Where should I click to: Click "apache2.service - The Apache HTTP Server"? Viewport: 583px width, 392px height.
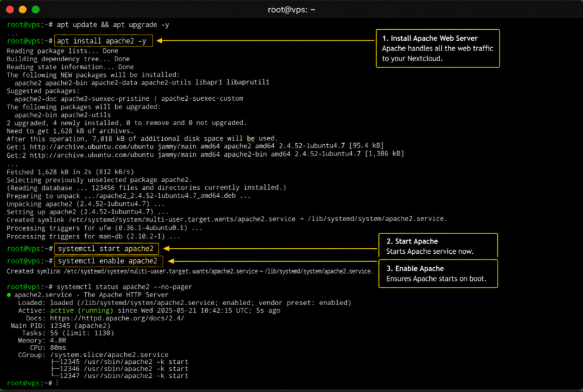[x=91, y=295]
